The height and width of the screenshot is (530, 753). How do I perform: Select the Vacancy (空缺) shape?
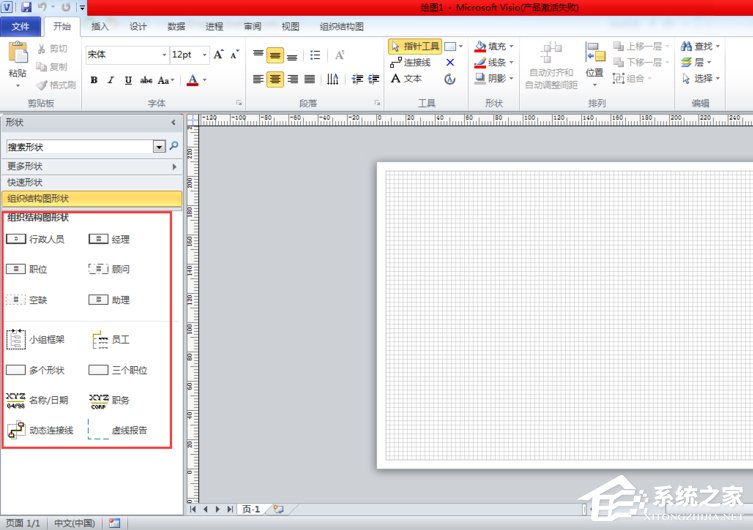click(26, 300)
